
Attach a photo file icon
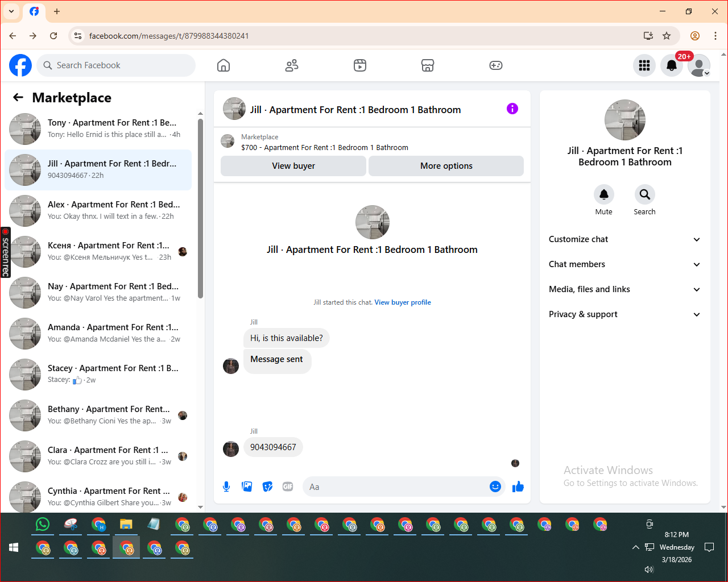[247, 487]
